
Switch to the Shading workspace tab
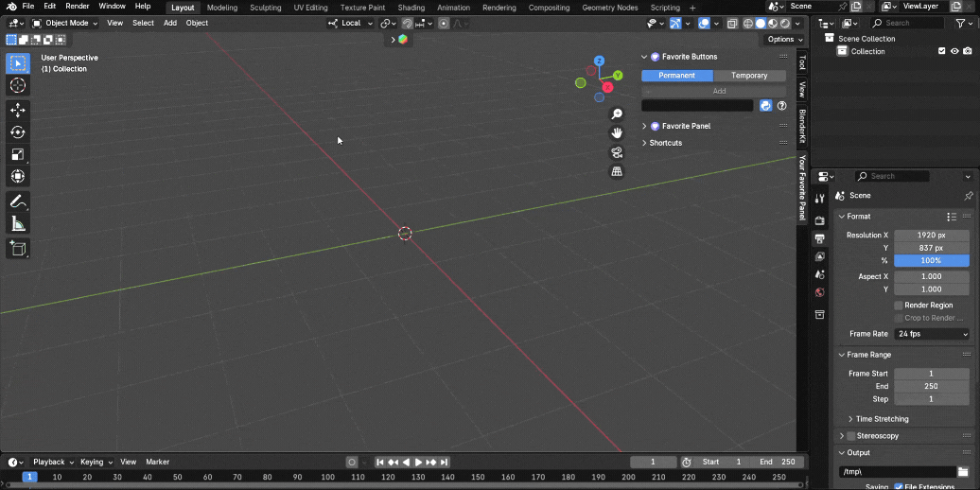coord(411,8)
